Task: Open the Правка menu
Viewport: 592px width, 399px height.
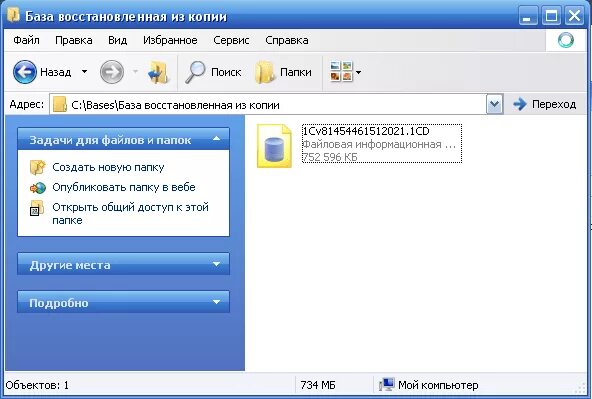Action: (x=74, y=40)
